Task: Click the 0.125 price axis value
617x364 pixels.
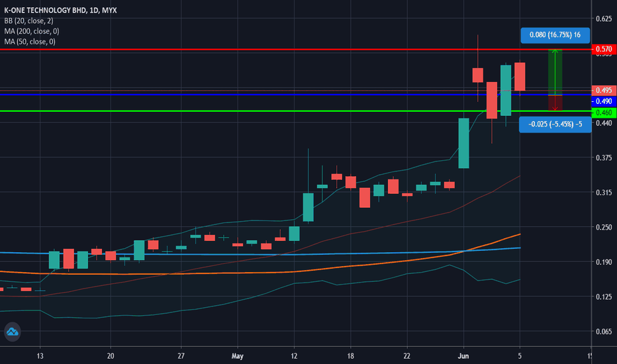Action: pyautogui.click(x=604, y=296)
